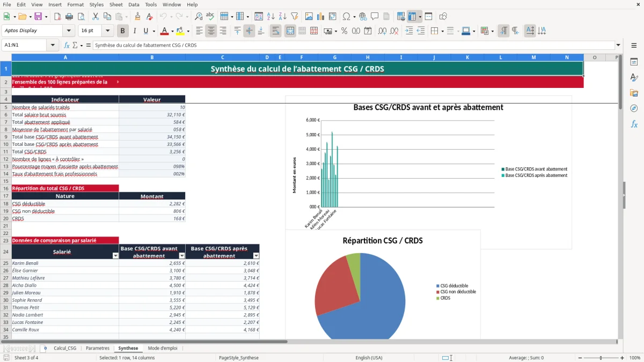Click the 100% zoom level
The height and width of the screenshot is (362, 644).
click(634, 358)
